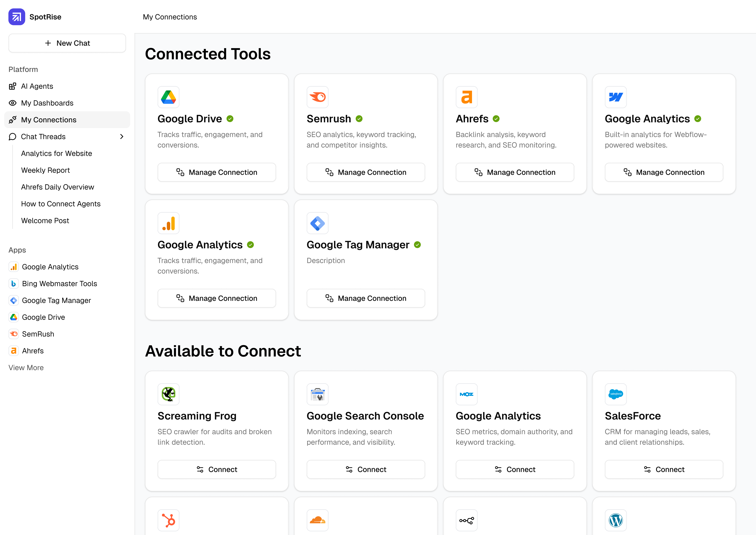Click green verified badge next to Semrush

tap(359, 119)
